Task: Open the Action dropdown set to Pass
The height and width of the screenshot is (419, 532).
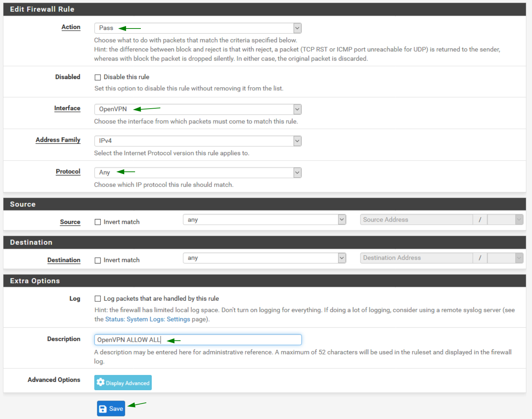Action: [198, 28]
